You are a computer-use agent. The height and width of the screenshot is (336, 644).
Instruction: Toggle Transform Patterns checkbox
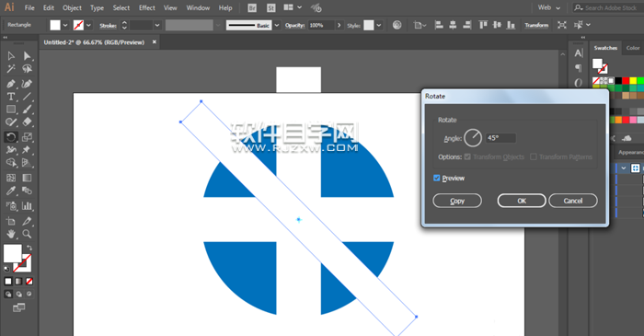[x=534, y=156]
